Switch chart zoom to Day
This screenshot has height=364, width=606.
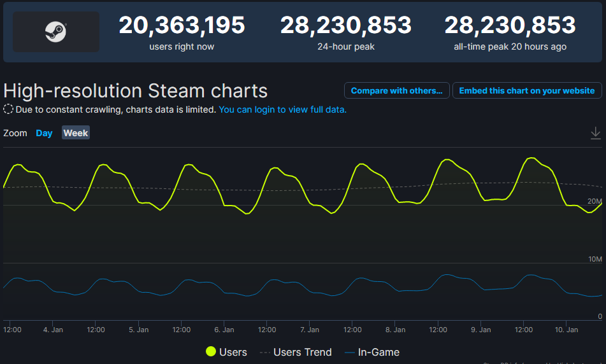44,133
